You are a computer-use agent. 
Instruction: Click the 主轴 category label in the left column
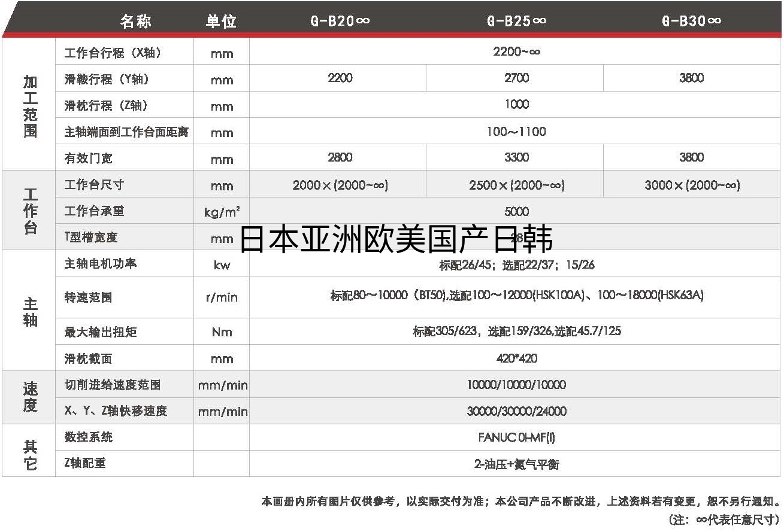click(30, 311)
